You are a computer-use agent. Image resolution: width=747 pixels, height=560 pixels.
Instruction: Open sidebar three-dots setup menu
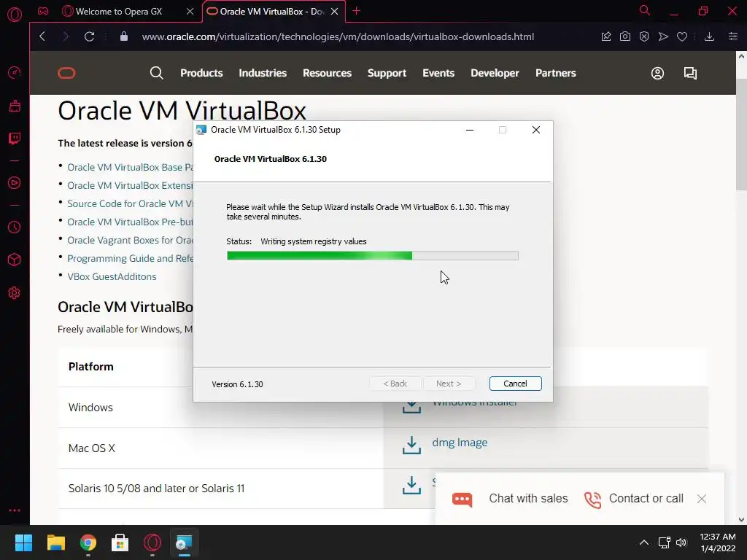point(15,510)
